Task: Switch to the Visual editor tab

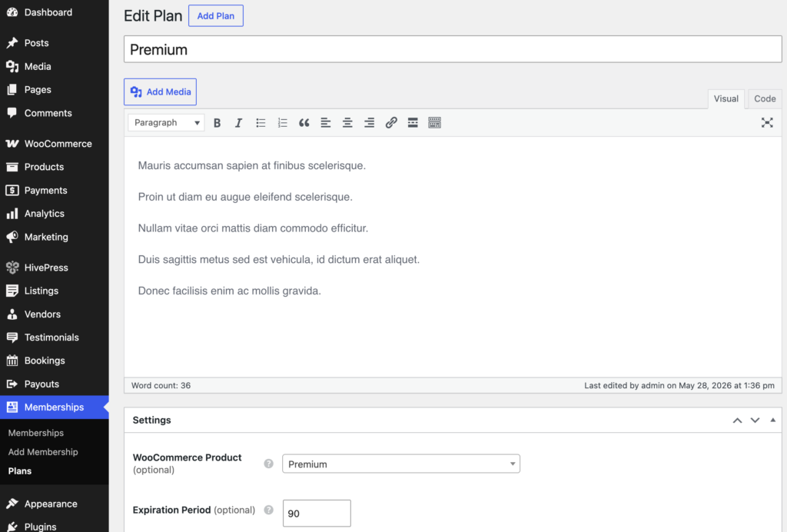Action: tap(726, 99)
